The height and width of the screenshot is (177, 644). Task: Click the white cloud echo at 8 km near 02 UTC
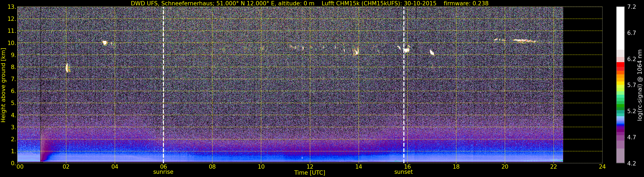(x=67, y=68)
